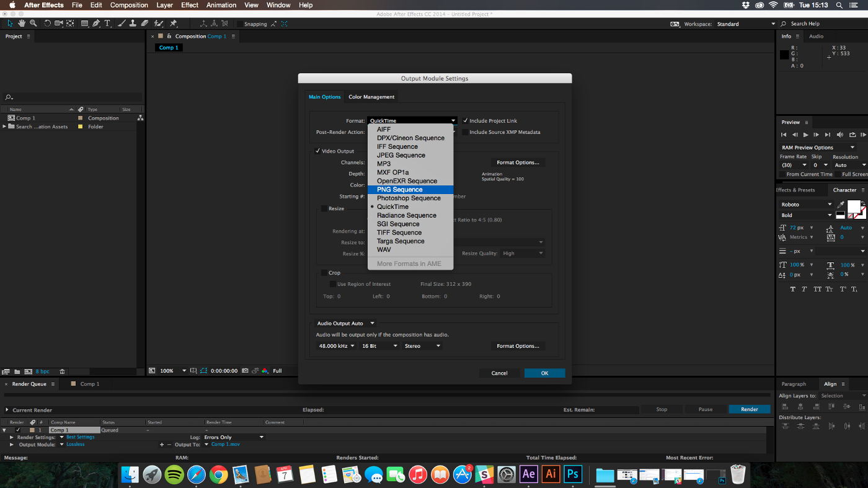
Task: Open the Format dropdown showing QuickTime
Action: (x=412, y=121)
